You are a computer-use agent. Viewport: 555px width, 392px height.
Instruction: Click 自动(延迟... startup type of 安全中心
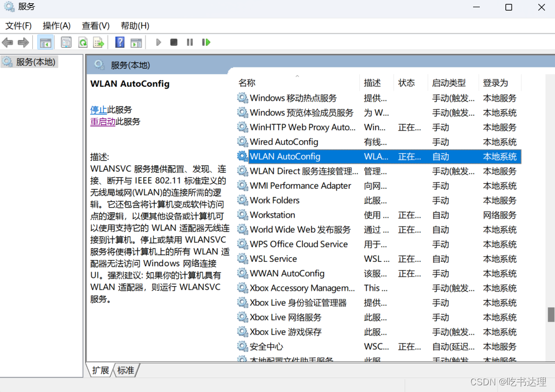click(x=453, y=347)
